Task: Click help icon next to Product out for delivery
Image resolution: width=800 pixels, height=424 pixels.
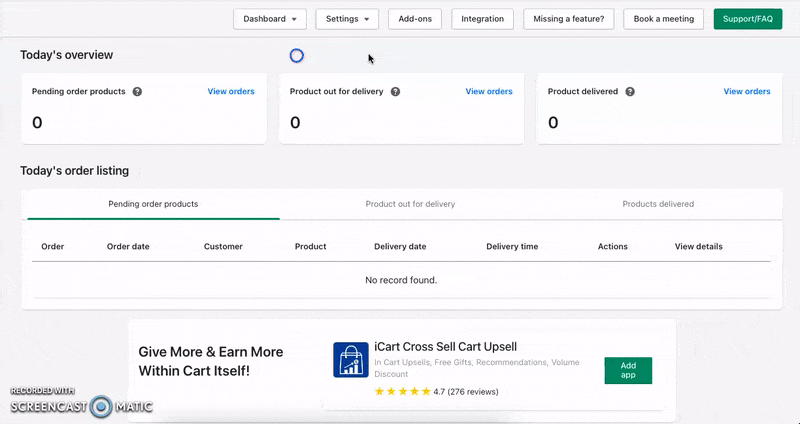Action: (x=395, y=92)
